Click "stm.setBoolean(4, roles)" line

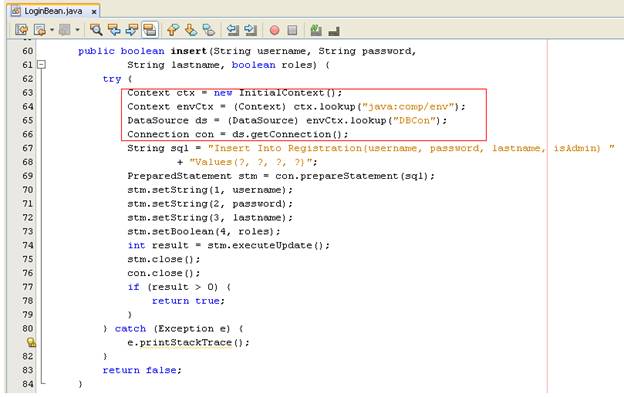(x=204, y=232)
